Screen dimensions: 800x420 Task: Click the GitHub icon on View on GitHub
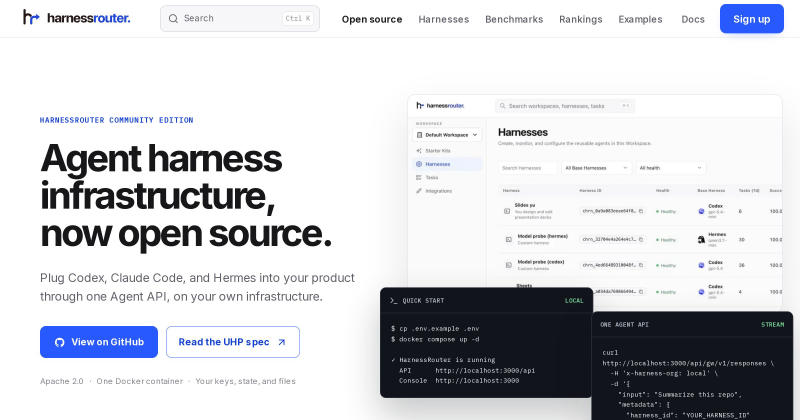(60, 342)
